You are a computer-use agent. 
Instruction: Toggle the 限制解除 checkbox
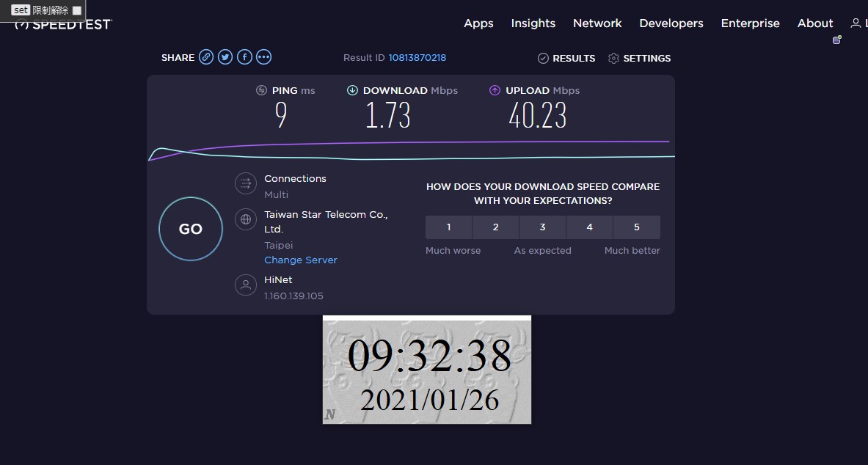pyautogui.click(x=77, y=10)
